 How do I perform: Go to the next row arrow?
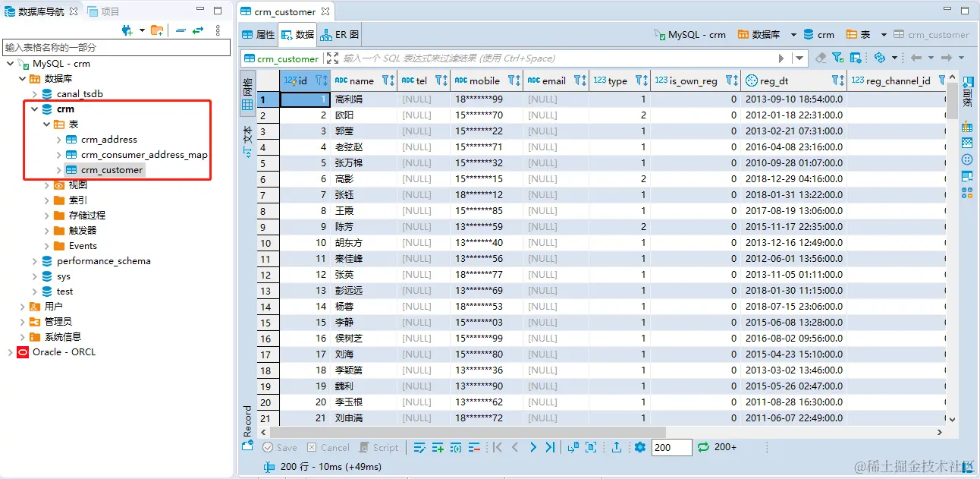tap(533, 448)
